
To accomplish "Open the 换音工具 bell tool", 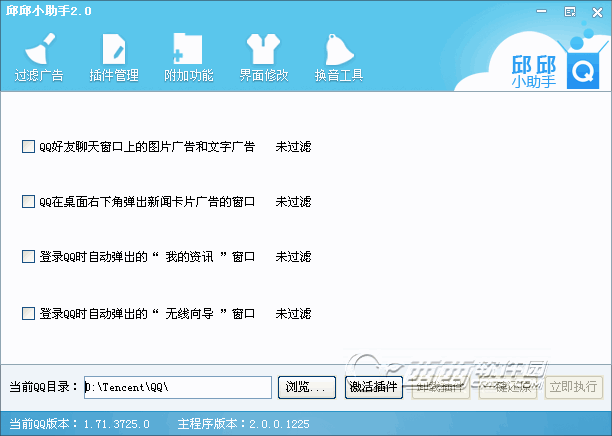I will (x=339, y=58).
